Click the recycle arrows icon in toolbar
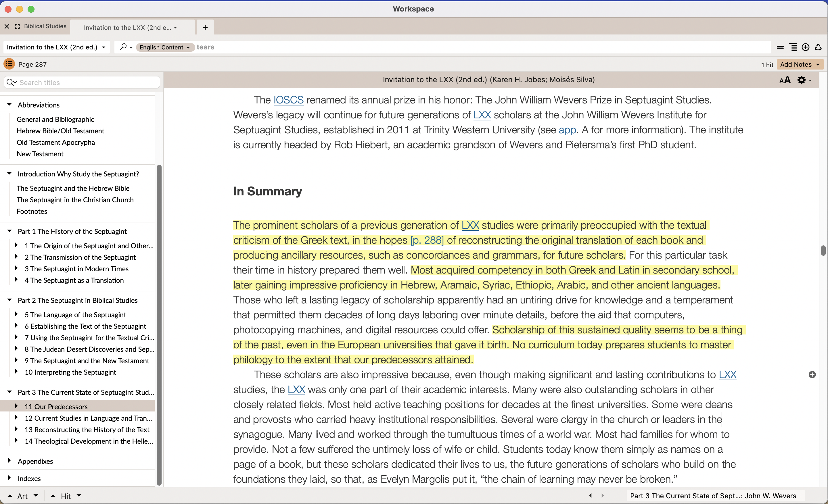 pyautogui.click(x=818, y=47)
